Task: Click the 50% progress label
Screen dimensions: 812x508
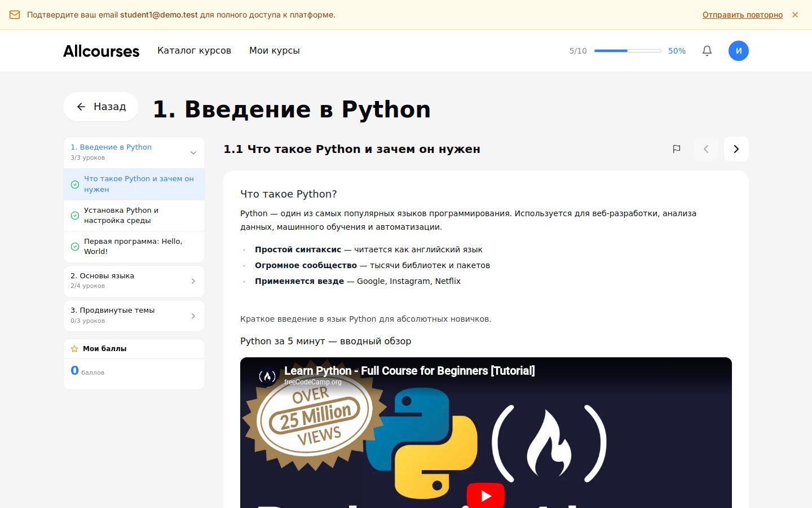Action: pyautogui.click(x=677, y=51)
